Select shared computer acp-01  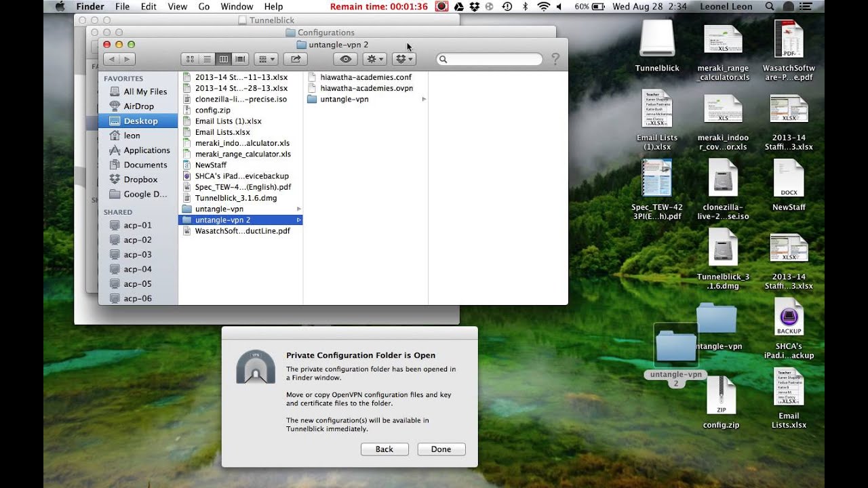(x=138, y=225)
